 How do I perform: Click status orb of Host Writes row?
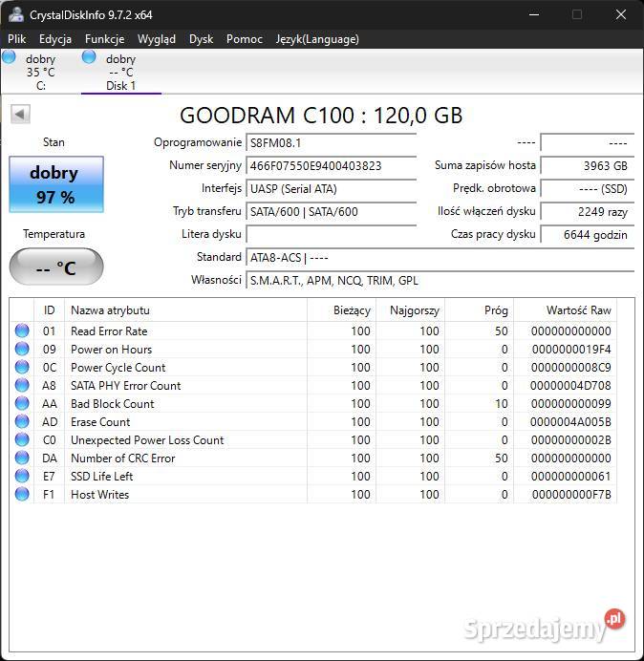point(22,494)
